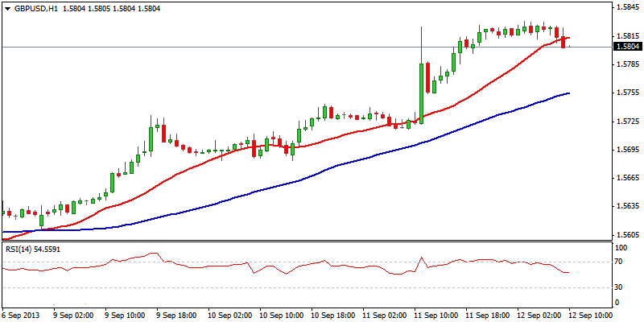This screenshot has height=322, width=644.
Task: Click the 12 Sep 10:00 time label
Action: [x=591, y=315]
